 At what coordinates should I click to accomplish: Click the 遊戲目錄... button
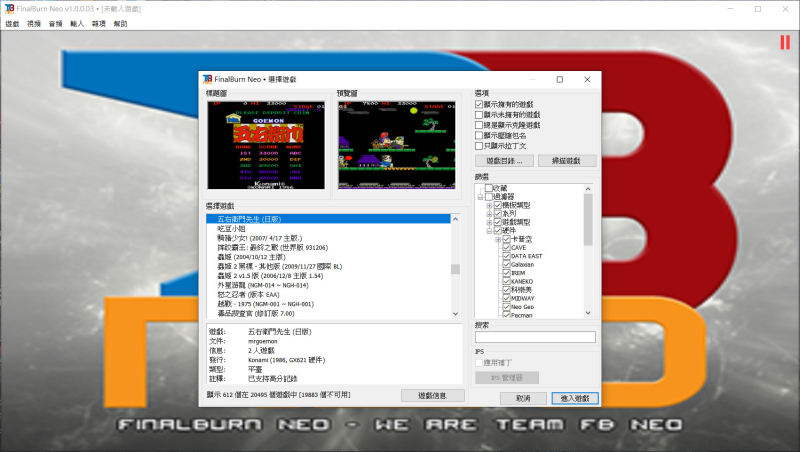point(504,161)
